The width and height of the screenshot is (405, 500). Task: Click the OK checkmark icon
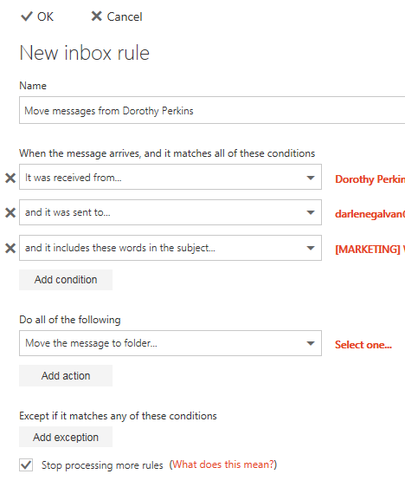pos(26,16)
